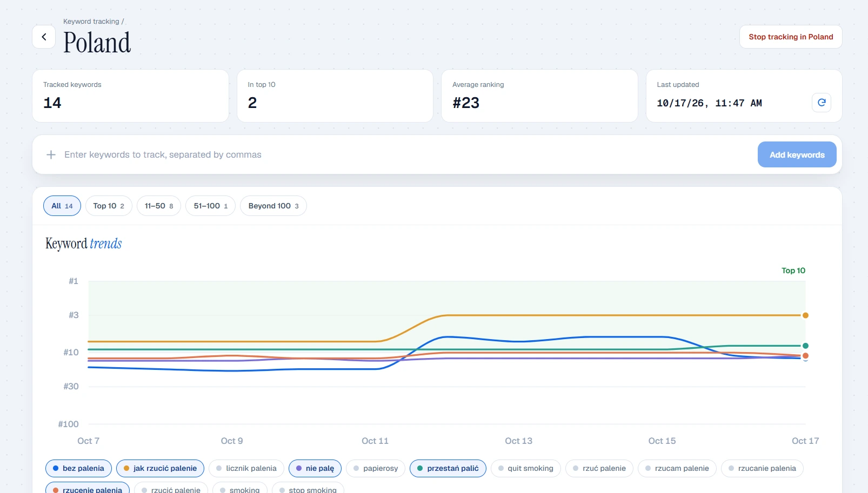Go back using the chevron arrow button
The width and height of the screenshot is (868, 493).
pos(44,37)
